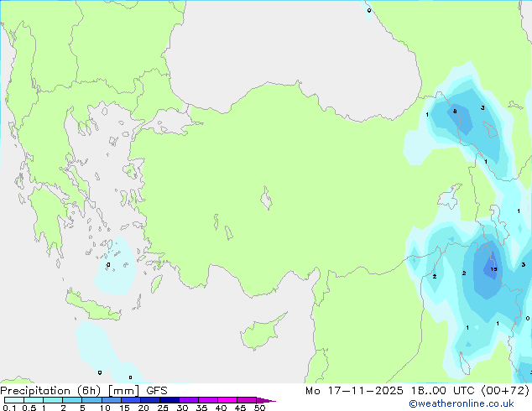Pick the 10–15 mm legend color swatch
532x411 pixels.
pos(111,400)
